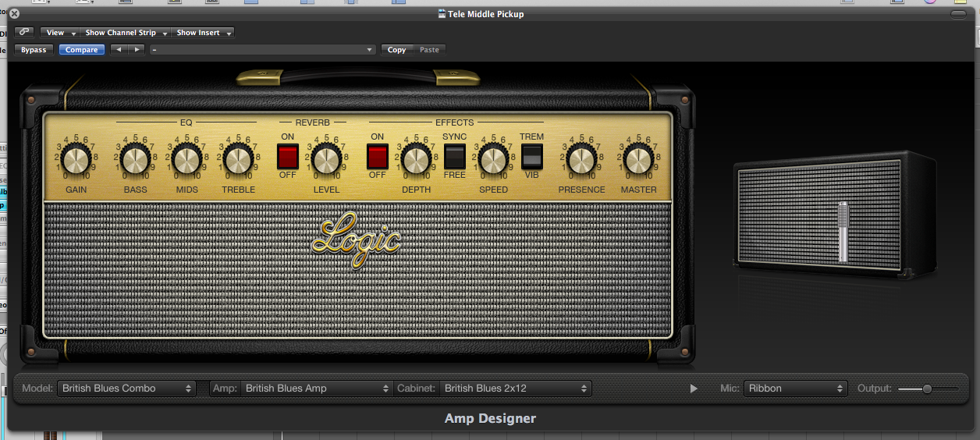Click the microphone on the speaker cabinet
The width and height of the screenshot is (980, 440).
[843, 231]
